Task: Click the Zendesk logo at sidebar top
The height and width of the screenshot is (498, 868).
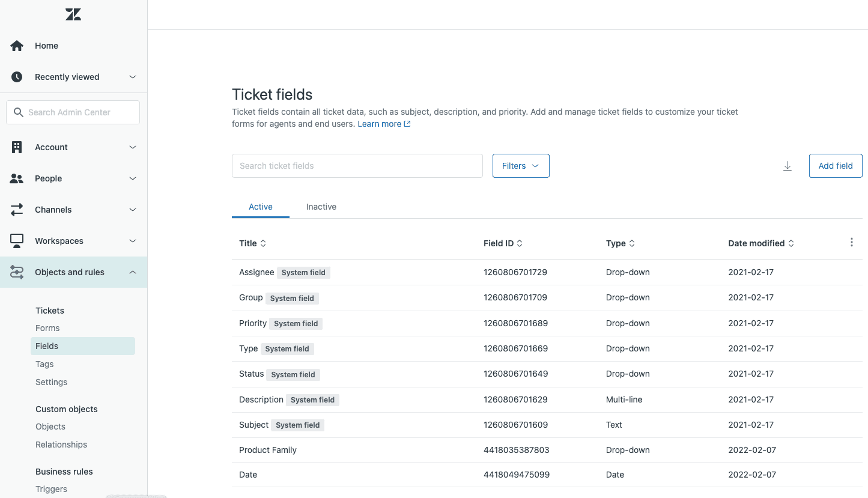Action: [x=73, y=14]
